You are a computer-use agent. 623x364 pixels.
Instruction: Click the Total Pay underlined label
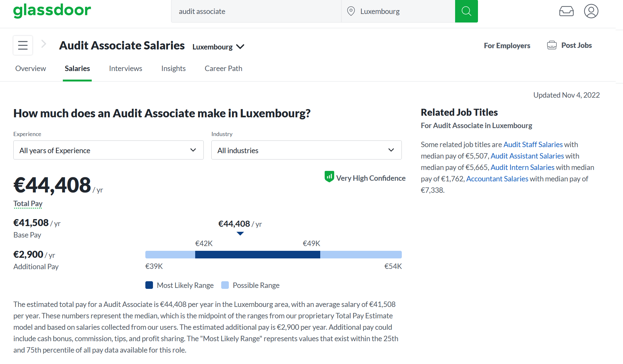pyautogui.click(x=28, y=204)
